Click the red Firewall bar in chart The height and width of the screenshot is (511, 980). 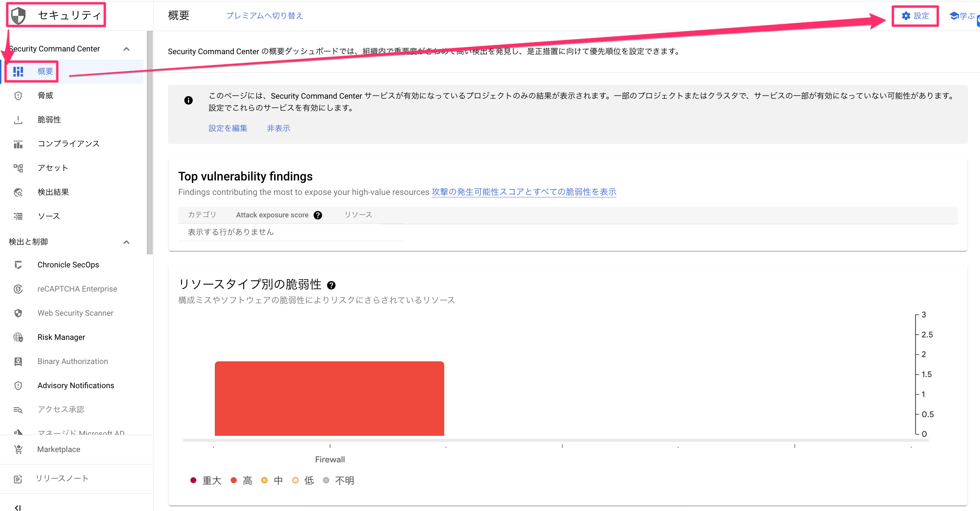tap(329, 398)
